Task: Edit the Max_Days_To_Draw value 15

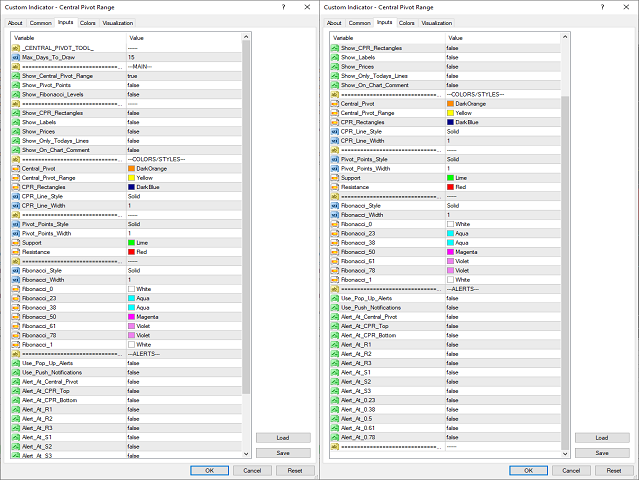Action: [180, 56]
